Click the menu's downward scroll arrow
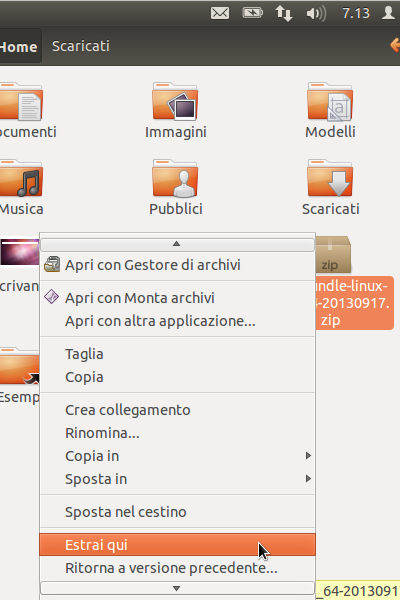This screenshot has width=400, height=600. (x=177, y=588)
